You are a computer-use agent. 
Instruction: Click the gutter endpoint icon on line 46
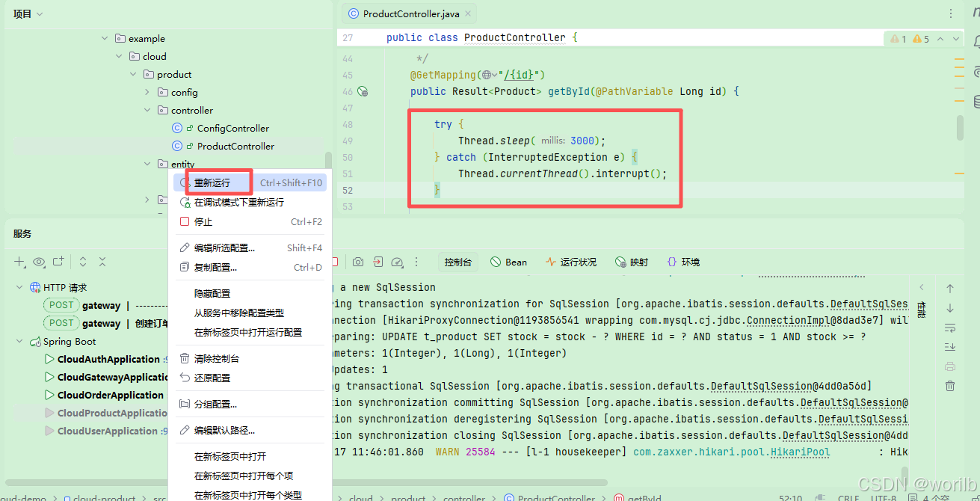(x=363, y=91)
